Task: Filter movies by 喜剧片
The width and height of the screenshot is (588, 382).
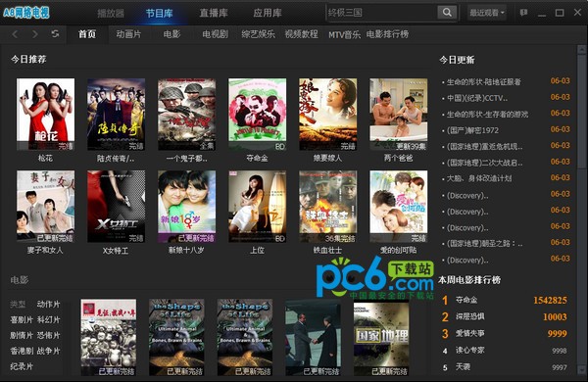Action: pyautogui.click(x=22, y=319)
